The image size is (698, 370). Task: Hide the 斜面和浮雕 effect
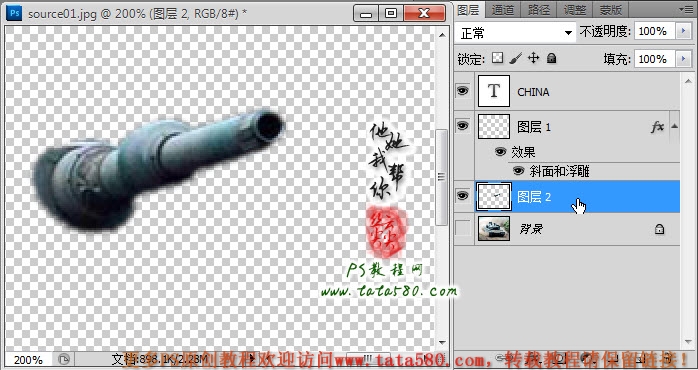pos(519,171)
